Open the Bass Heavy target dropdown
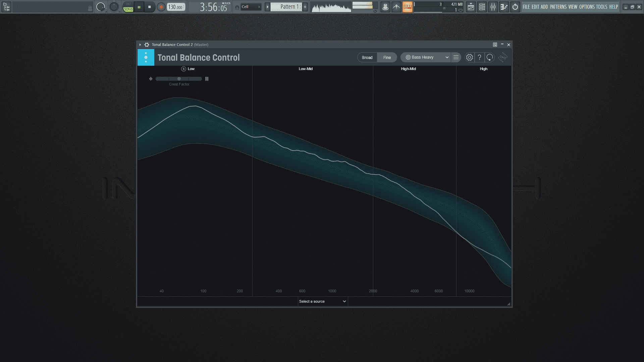Viewport: 644px width, 362px height. click(426, 57)
